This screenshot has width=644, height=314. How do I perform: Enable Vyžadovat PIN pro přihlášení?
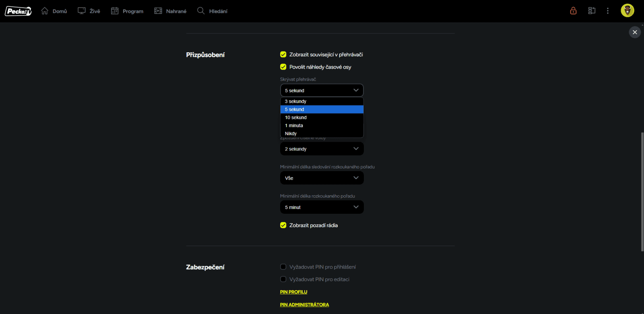coord(283,267)
